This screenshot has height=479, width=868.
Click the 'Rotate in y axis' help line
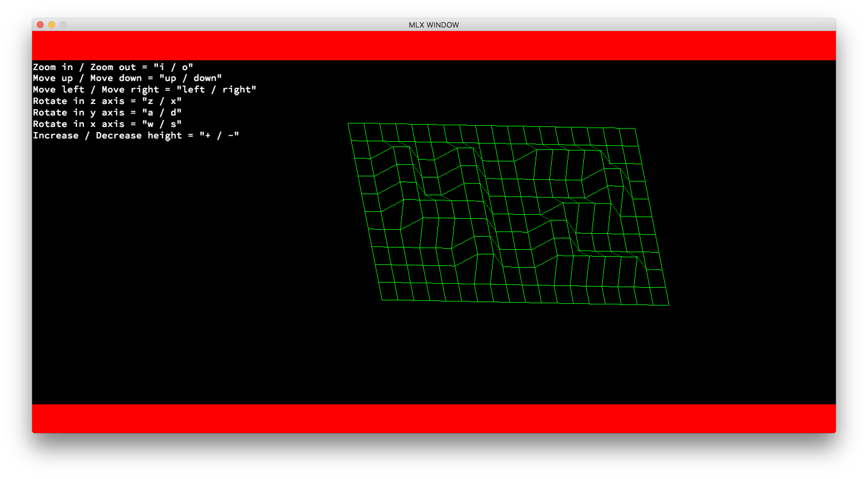(x=107, y=113)
